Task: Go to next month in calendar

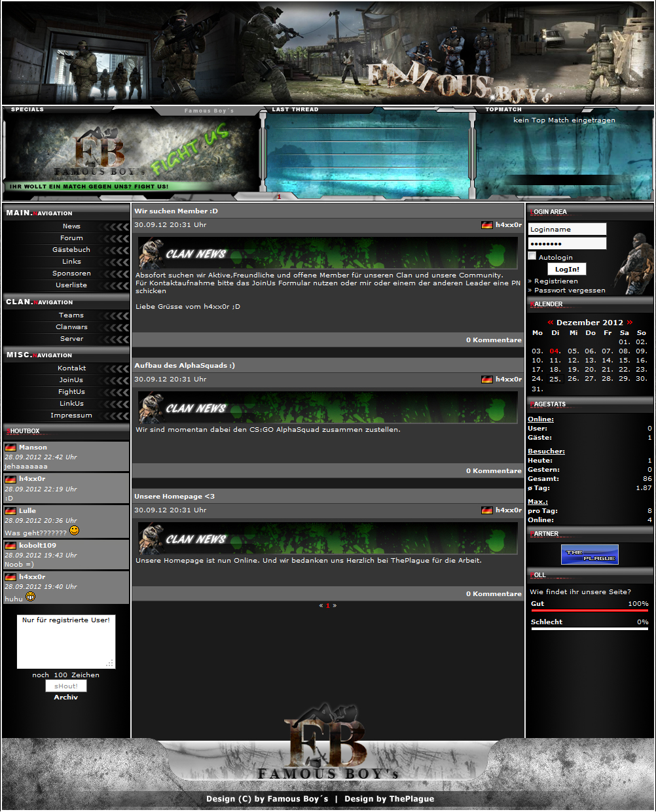Action: (630, 323)
